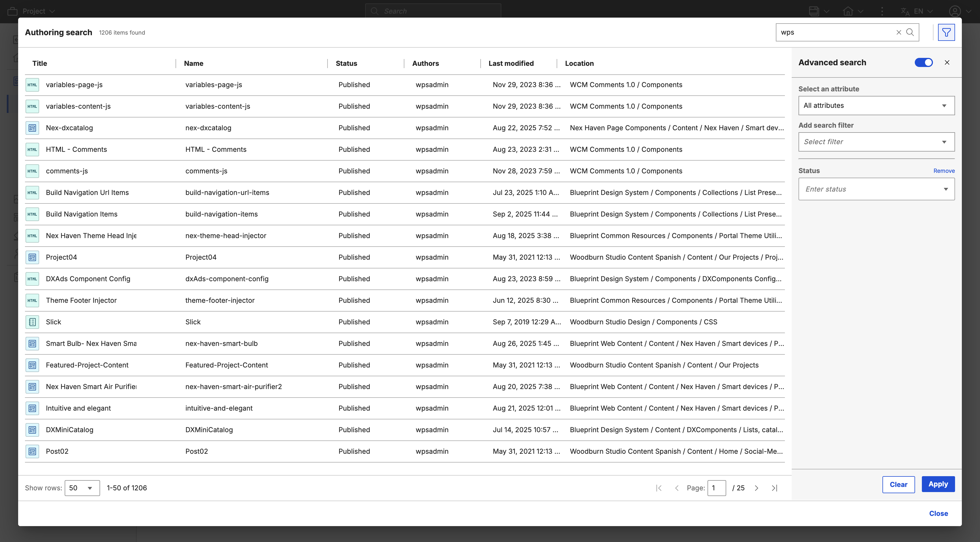The width and height of the screenshot is (980, 542).
Task: Open the Show rows 50 selector
Action: pyautogui.click(x=82, y=488)
